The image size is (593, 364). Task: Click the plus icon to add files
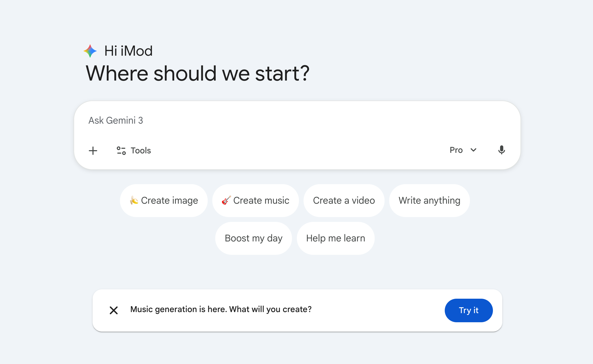[93, 151]
